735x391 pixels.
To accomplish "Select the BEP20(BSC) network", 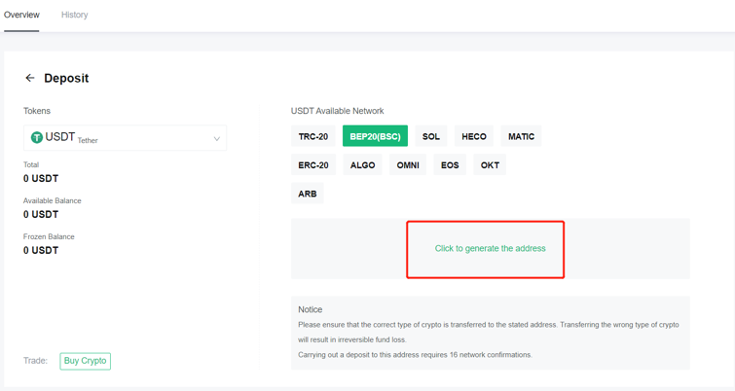I will click(375, 136).
